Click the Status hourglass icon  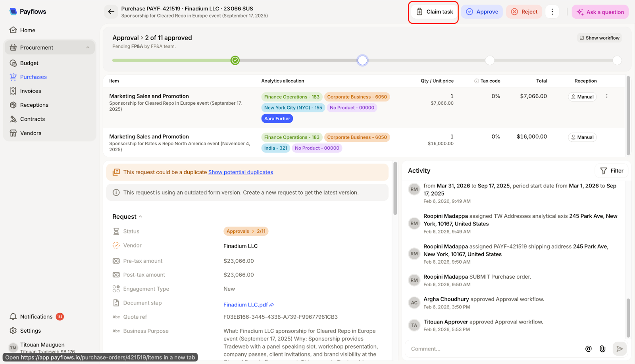click(x=116, y=231)
